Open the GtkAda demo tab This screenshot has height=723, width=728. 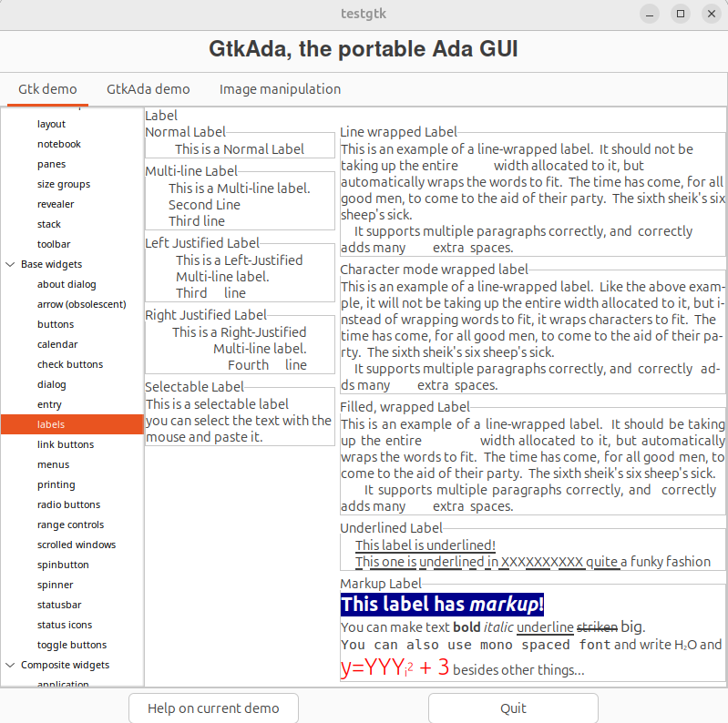tap(149, 88)
